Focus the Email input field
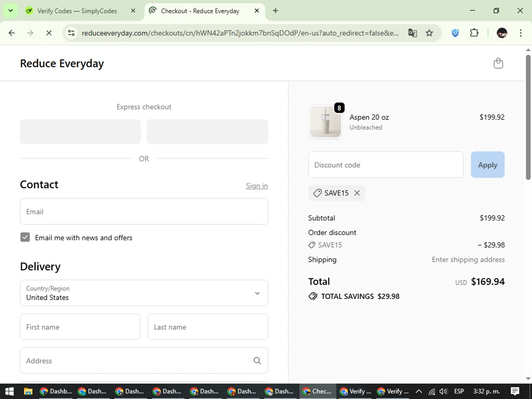 [144, 211]
